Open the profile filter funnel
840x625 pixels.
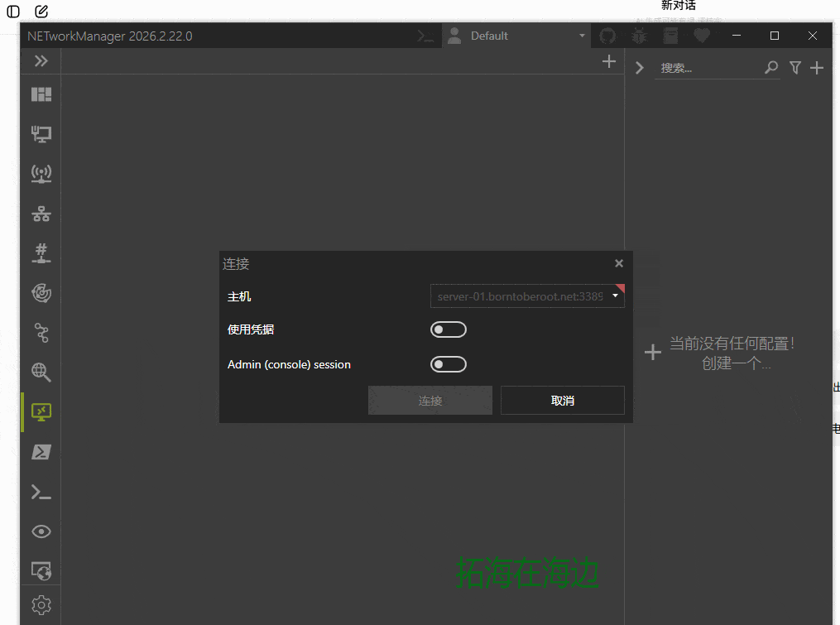[x=795, y=68]
